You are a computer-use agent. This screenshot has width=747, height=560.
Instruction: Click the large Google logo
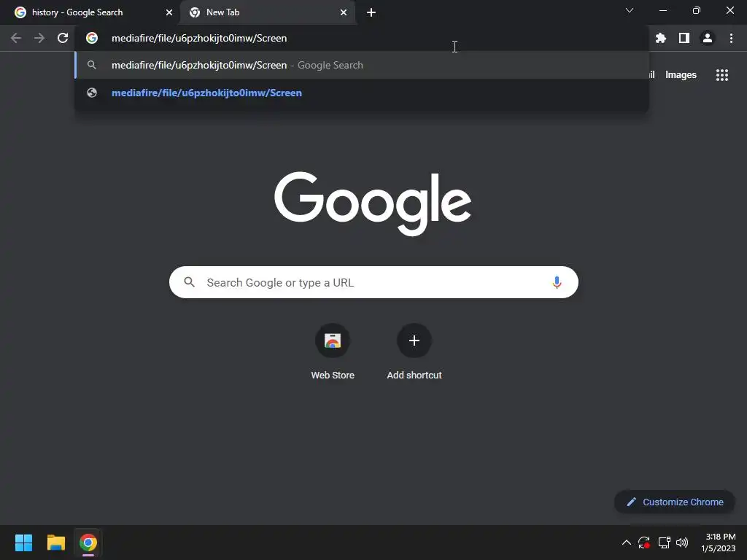[x=373, y=203]
